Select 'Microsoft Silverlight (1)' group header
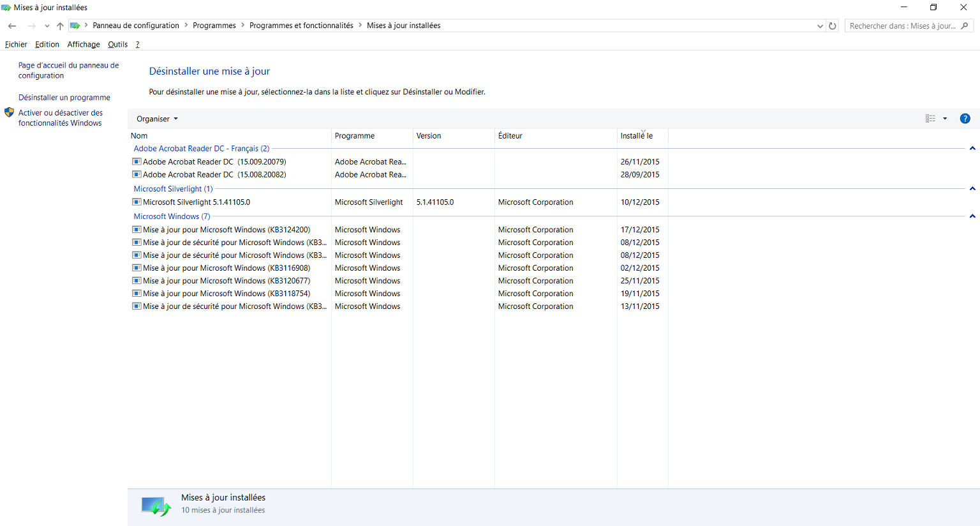This screenshot has width=980, height=526. pos(174,189)
